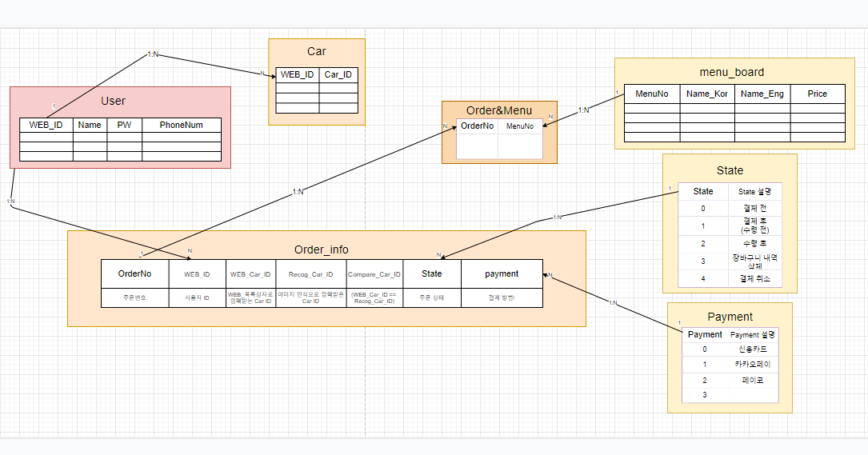
Task: Click WEB_ID header in Car table
Action: [298, 74]
